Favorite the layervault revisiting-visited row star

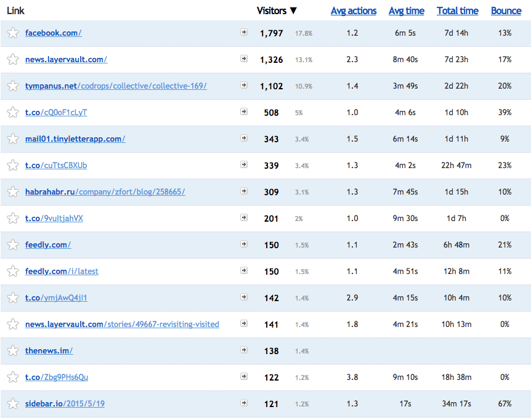point(13,324)
